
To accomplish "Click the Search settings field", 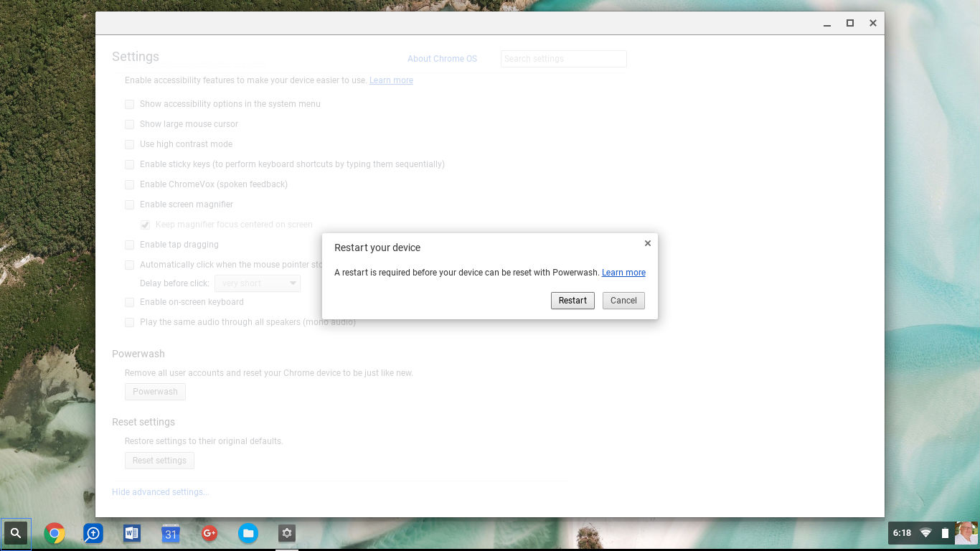I will point(563,58).
